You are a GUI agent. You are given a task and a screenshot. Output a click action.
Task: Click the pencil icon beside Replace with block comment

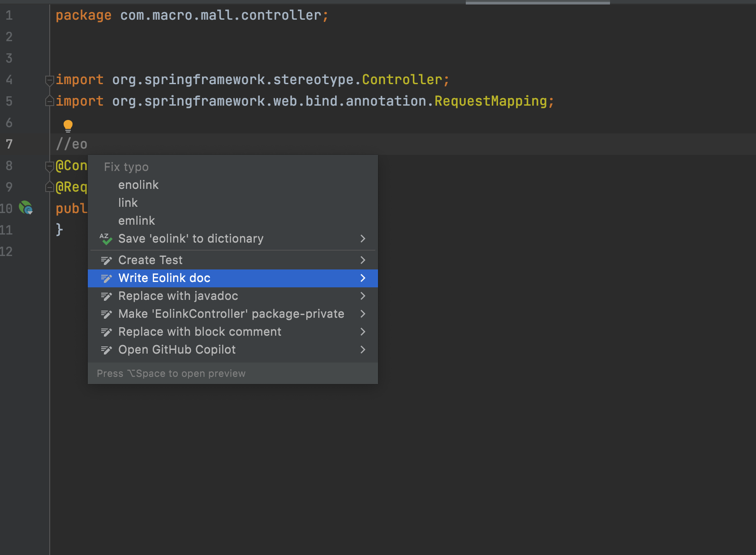pyautogui.click(x=106, y=332)
